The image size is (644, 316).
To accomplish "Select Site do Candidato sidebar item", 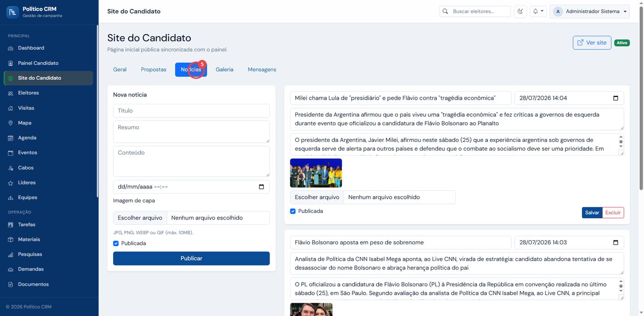I will coord(48,78).
